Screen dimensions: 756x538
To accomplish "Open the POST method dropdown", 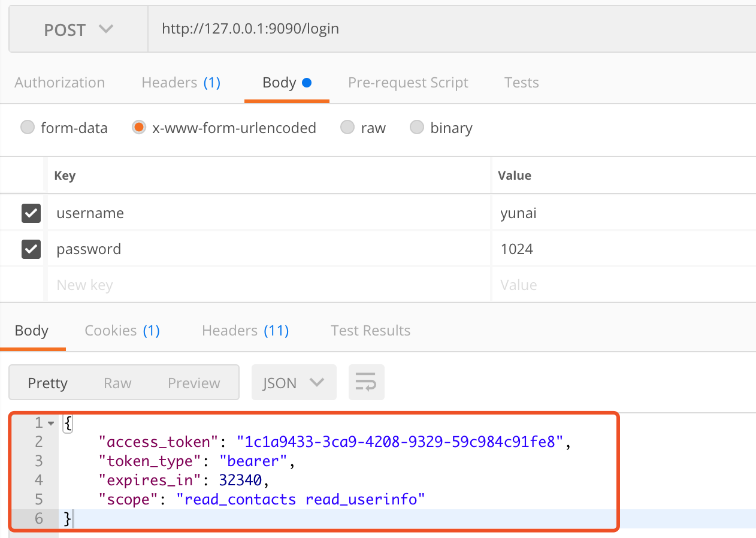I will [78, 30].
